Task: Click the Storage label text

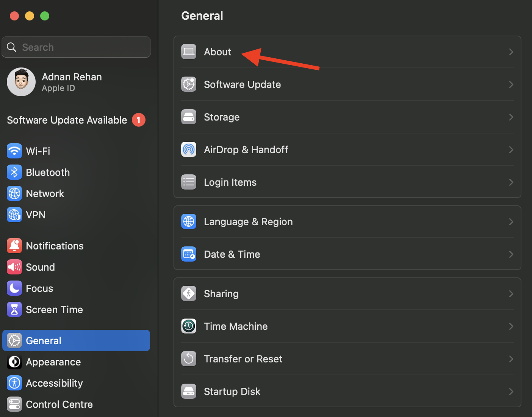Action: pyautogui.click(x=222, y=118)
